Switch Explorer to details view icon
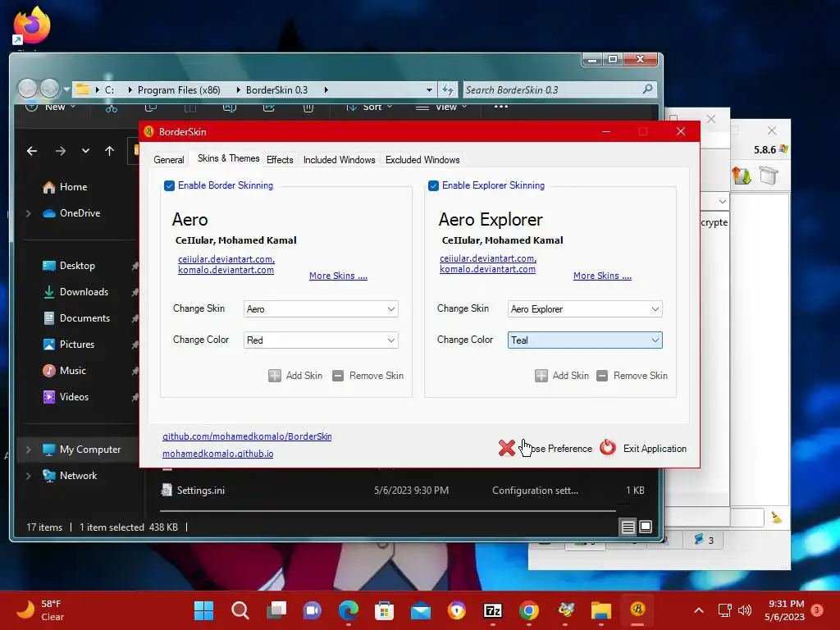 pyautogui.click(x=628, y=527)
